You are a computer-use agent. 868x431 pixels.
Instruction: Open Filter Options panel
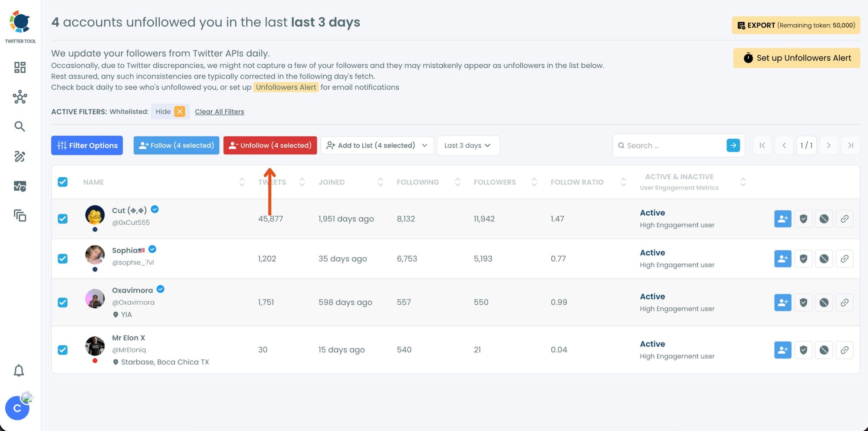87,145
